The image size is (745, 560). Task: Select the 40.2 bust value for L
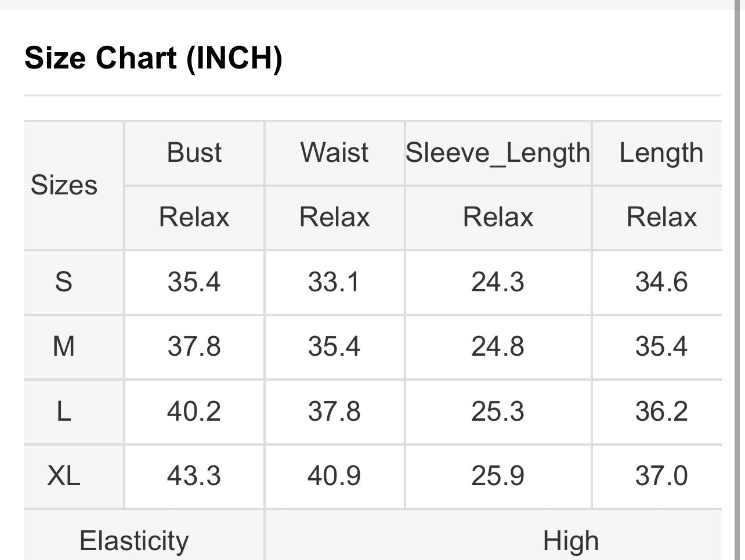(194, 412)
